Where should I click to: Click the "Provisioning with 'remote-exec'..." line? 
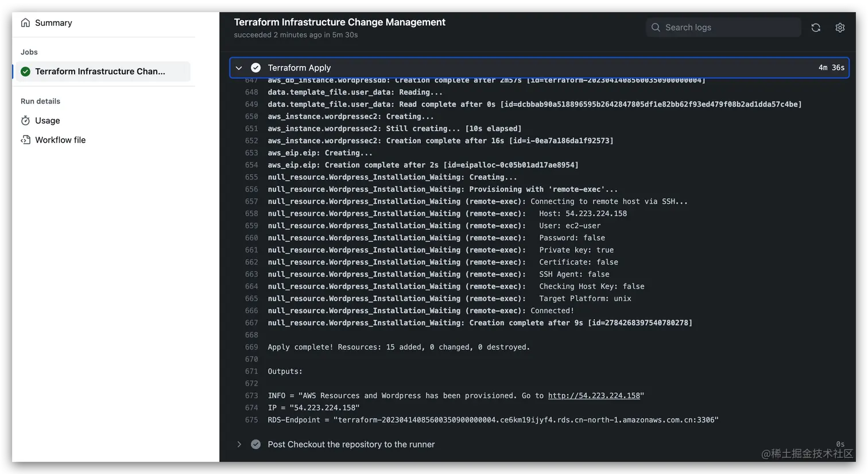[443, 190]
